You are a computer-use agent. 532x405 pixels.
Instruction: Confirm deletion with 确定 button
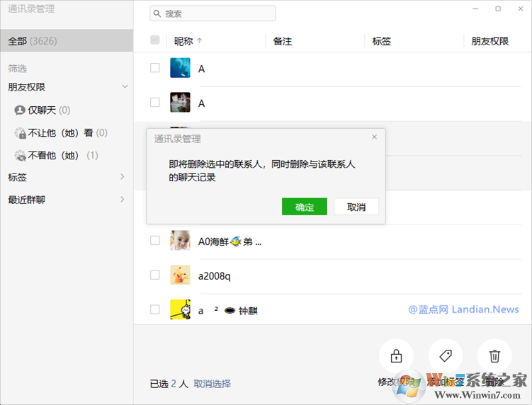(x=305, y=207)
